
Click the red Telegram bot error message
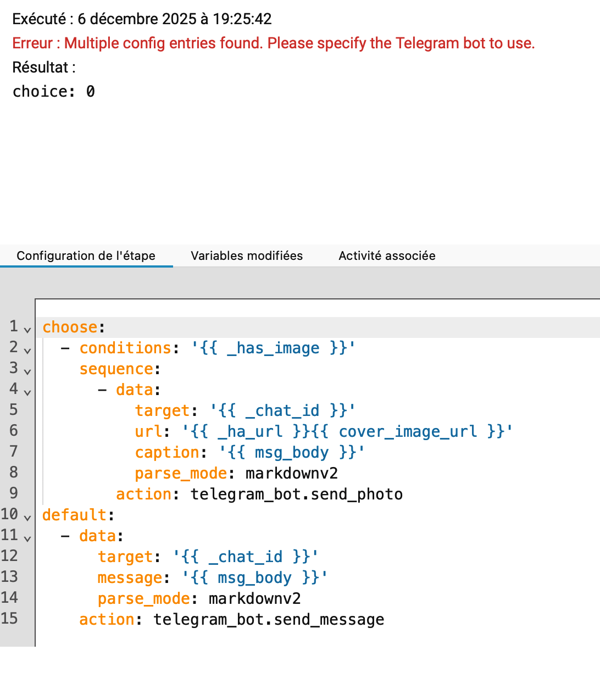pyautogui.click(x=273, y=43)
